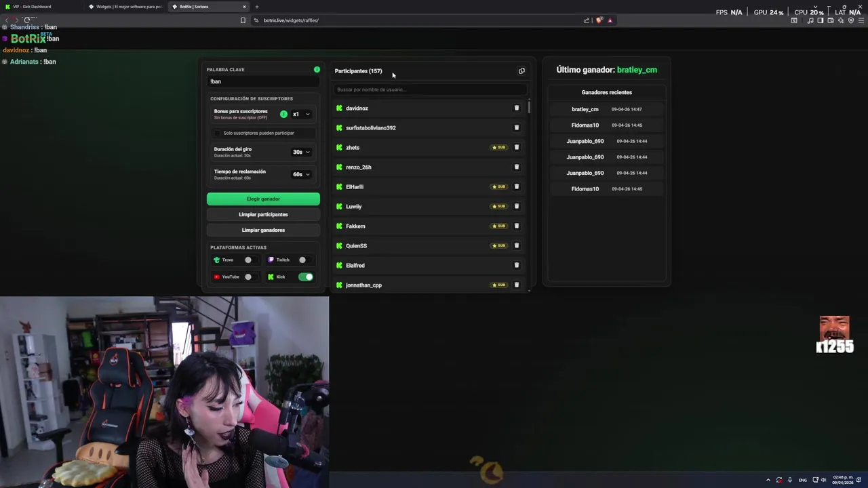Image resolution: width=868 pixels, height=488 pixels.
Task: Open the taskbar volume speaker icon
Action: pyautogui.click(x=823, y=480)
